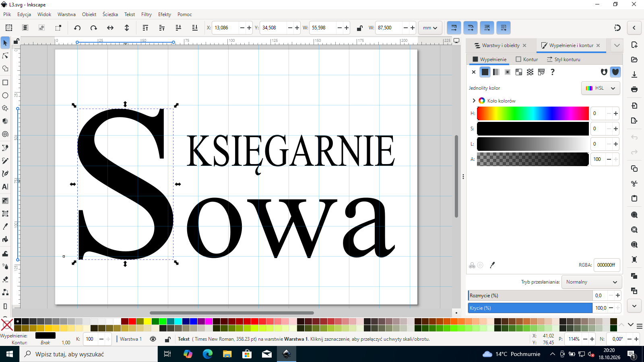
Task: Open the HSL color mode dropdown
Action: point(601,88)
